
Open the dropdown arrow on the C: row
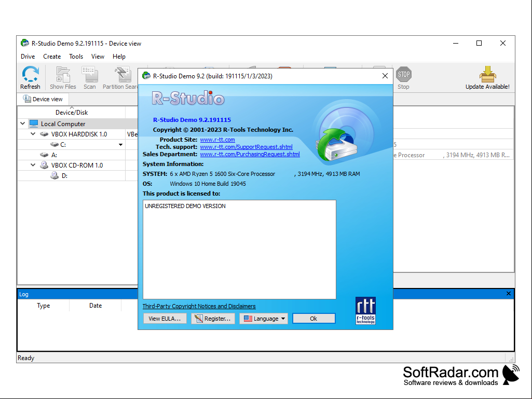pyautogui.click(x=120, y=145)
